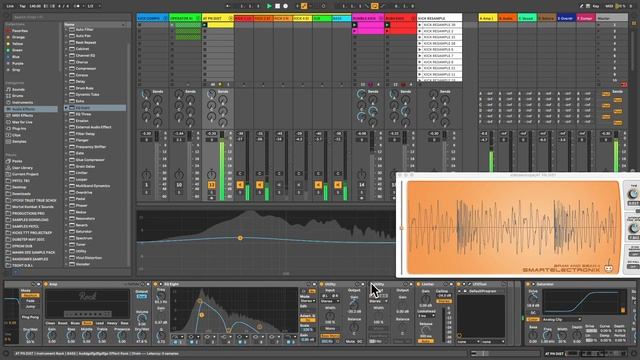The height and width of the screenshot is (360, 640).
Task: Click the Tap tempo button
Action: (x=22, y=6)
